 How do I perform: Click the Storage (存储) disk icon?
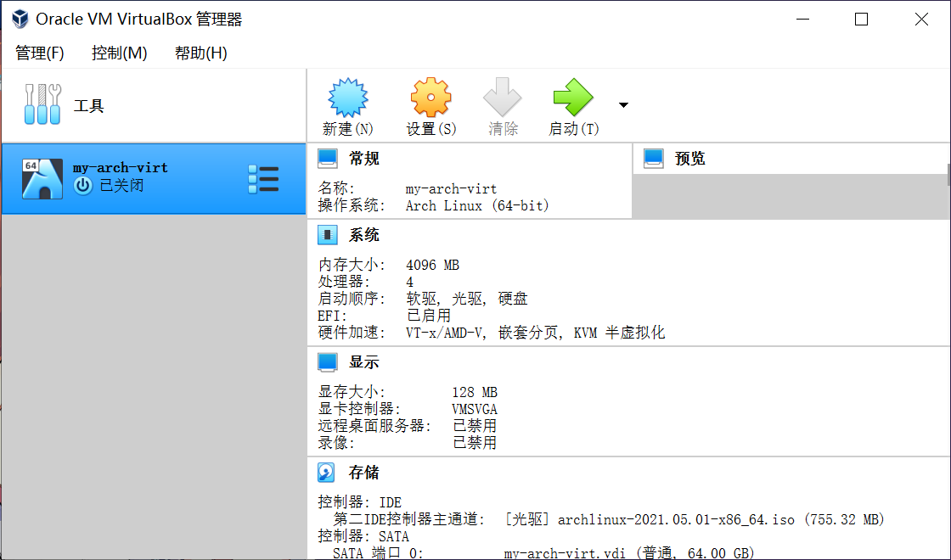pos(327,473)
